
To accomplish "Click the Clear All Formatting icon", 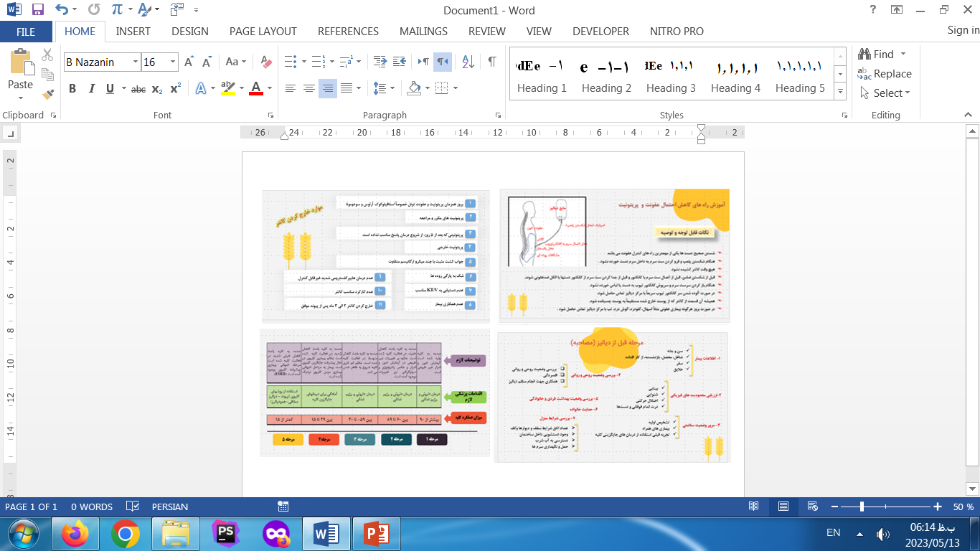I will [266, 62].
